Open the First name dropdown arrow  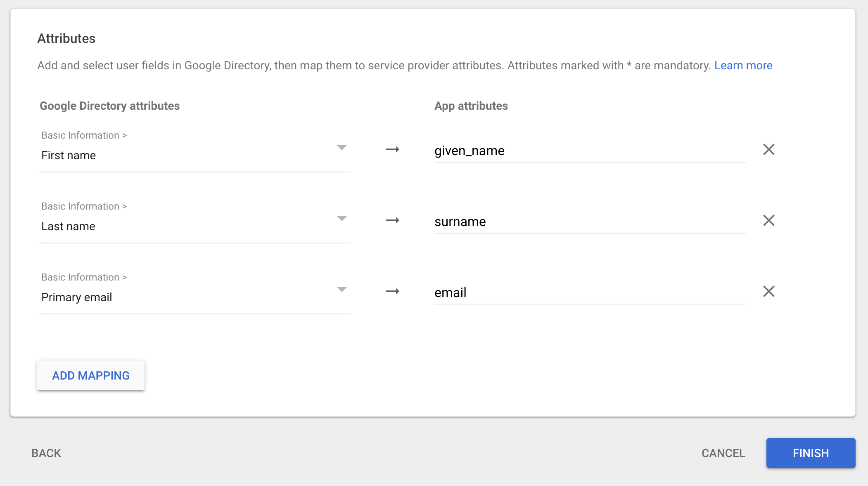click(342, 148)
